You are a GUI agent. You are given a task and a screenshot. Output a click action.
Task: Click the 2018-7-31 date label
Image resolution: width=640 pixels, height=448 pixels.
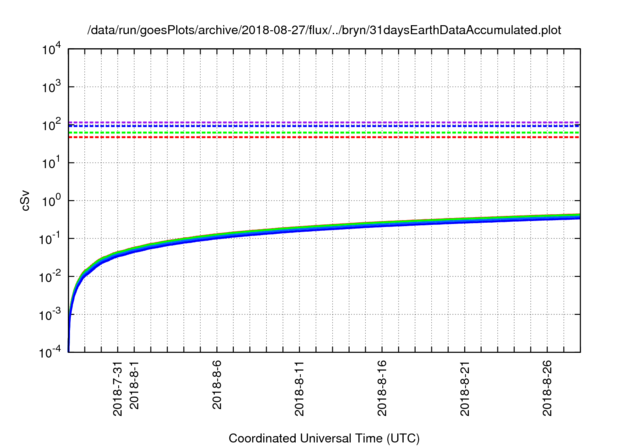click(118, 388)
